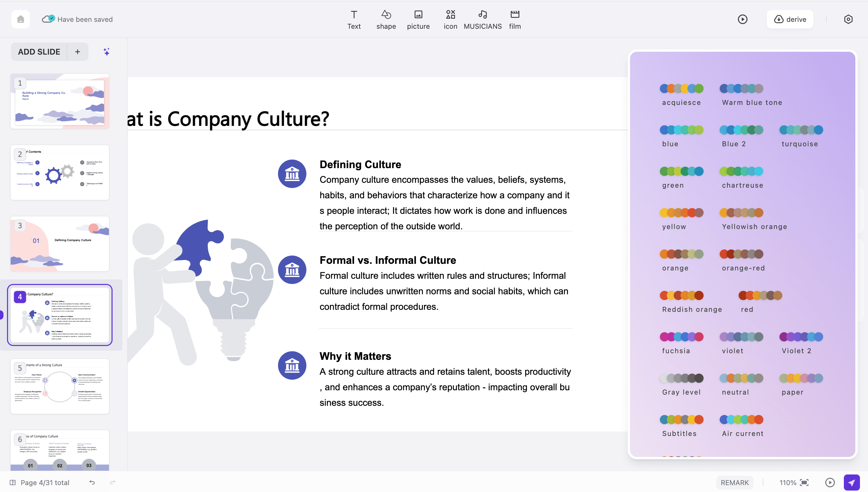Open the settings gear
This screenshot has height=492, width=868.
click(x=848, y=19)
